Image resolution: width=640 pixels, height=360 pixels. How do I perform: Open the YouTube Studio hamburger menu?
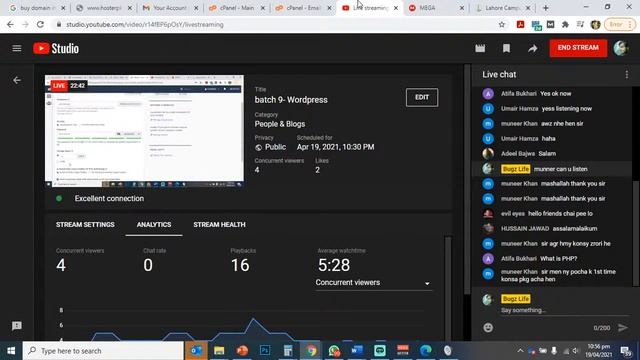point(17,48)
